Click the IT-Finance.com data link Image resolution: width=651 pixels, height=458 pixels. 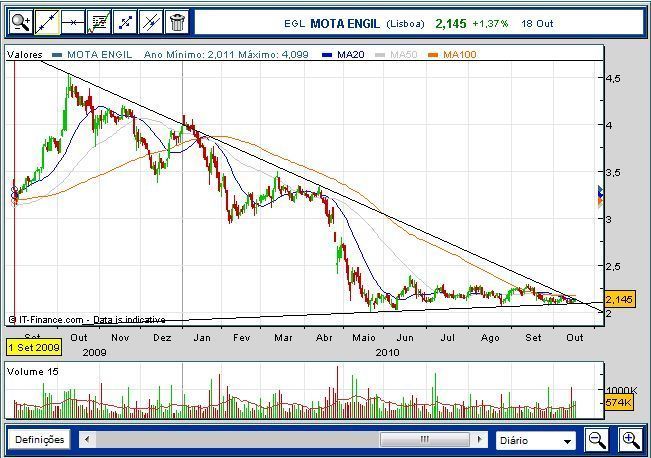[x=87, y=320]
